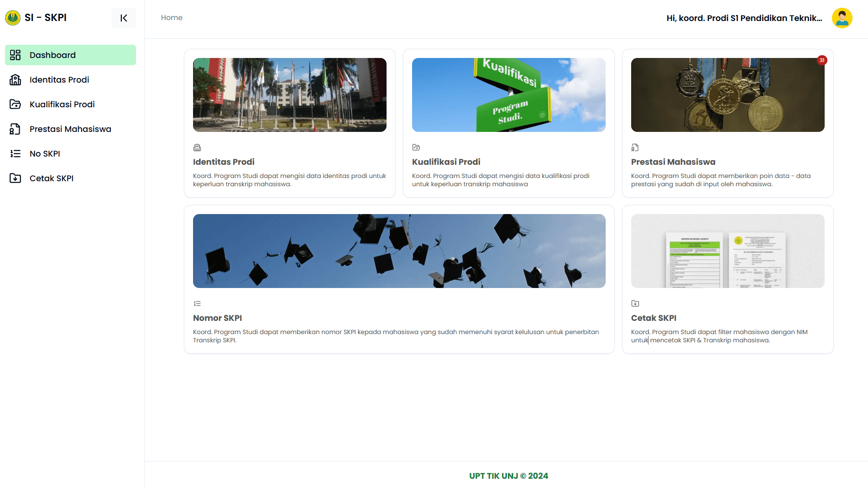
Task: Click the folder icon on Kualifikasi Prodi card
Action: click(416, 147)
